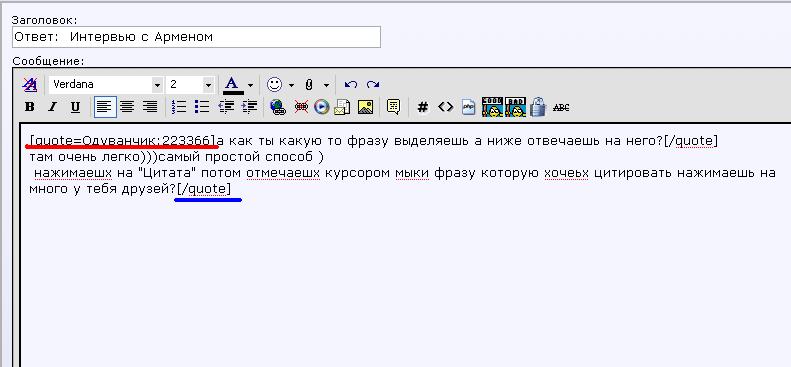Viewport: 791px width, 367px height.
Task: Insert an ordered numbered list
Action: coord(179,107)
